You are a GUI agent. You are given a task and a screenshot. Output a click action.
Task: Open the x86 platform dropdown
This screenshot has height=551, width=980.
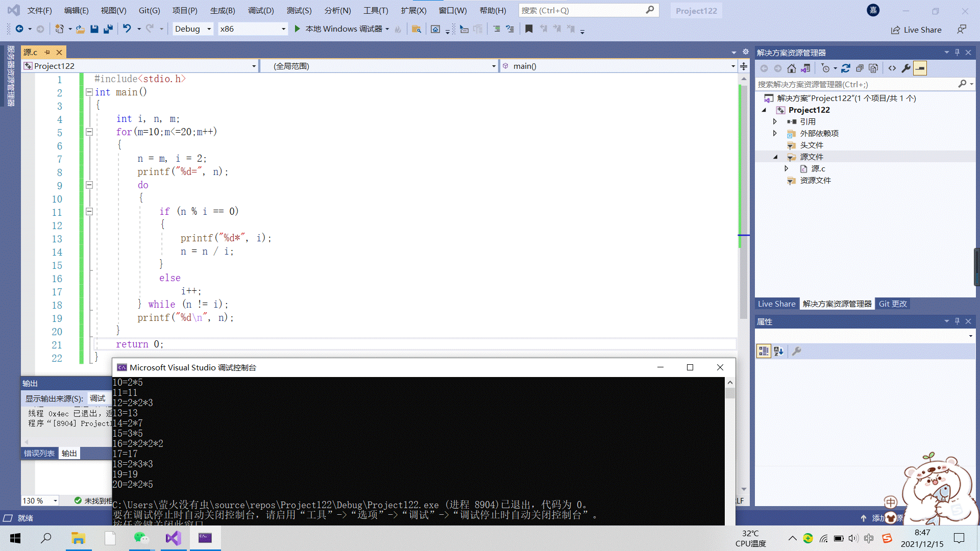(x=283, y=29)
